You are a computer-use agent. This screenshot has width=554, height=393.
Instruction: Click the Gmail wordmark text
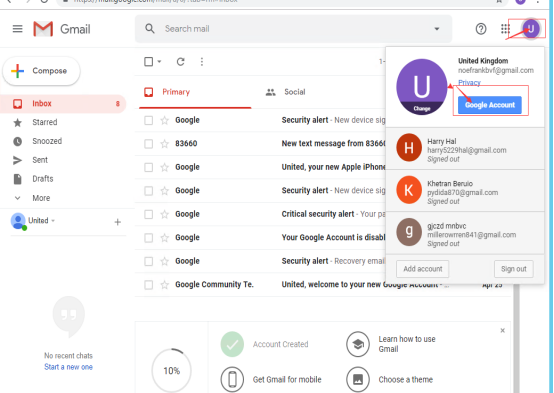[75, 29]
